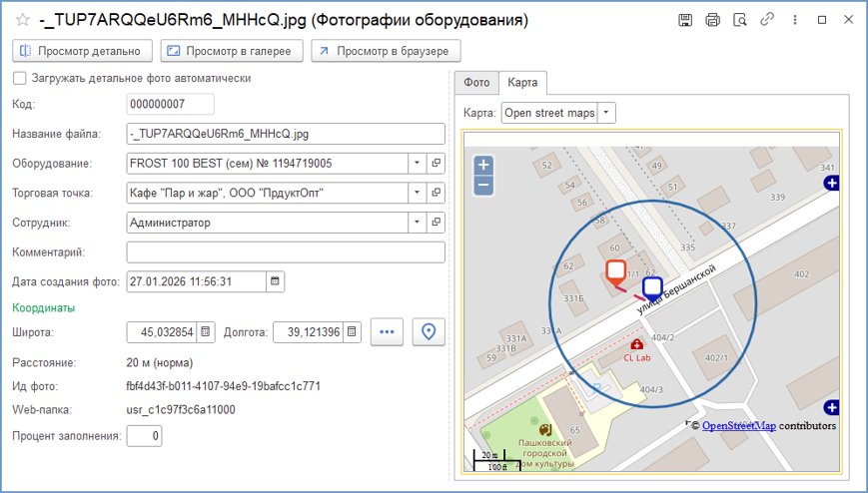This screenshot has height=493, width=868.
Task: Click "Просмотр в галерее" button
Action: (x=232, y=51)
